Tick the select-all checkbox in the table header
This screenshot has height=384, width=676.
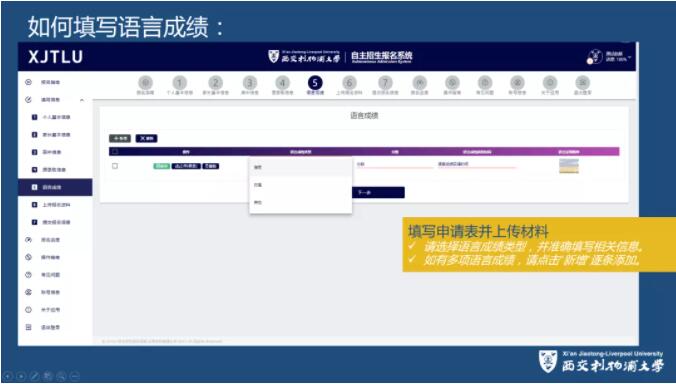tap(115, 152)
